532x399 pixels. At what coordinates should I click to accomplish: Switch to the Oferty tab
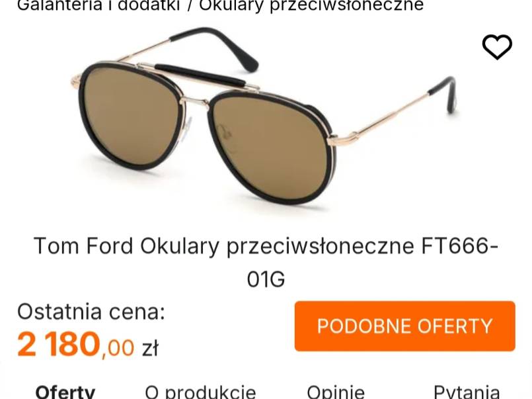point(65,392)
